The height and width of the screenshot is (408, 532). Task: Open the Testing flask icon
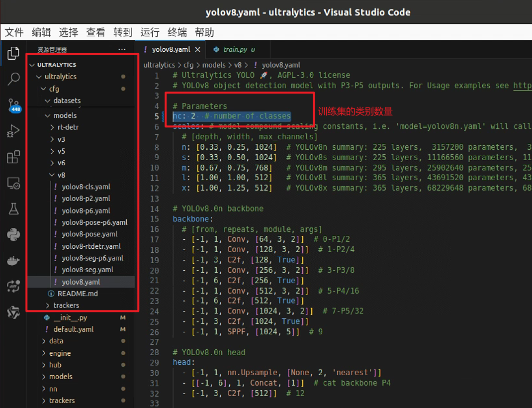pos(13,209)
